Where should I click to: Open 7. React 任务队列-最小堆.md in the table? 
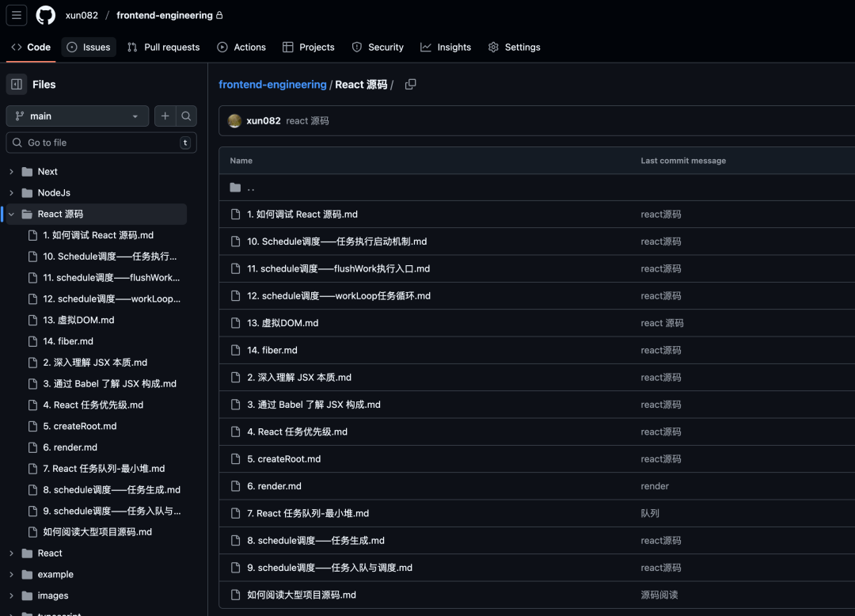(308, 514)
